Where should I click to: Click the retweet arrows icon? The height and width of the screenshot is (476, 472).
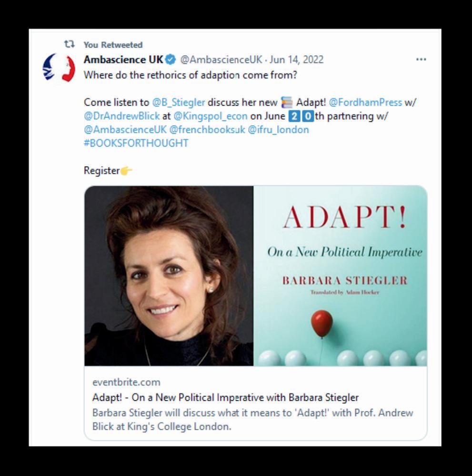(69, 44)
